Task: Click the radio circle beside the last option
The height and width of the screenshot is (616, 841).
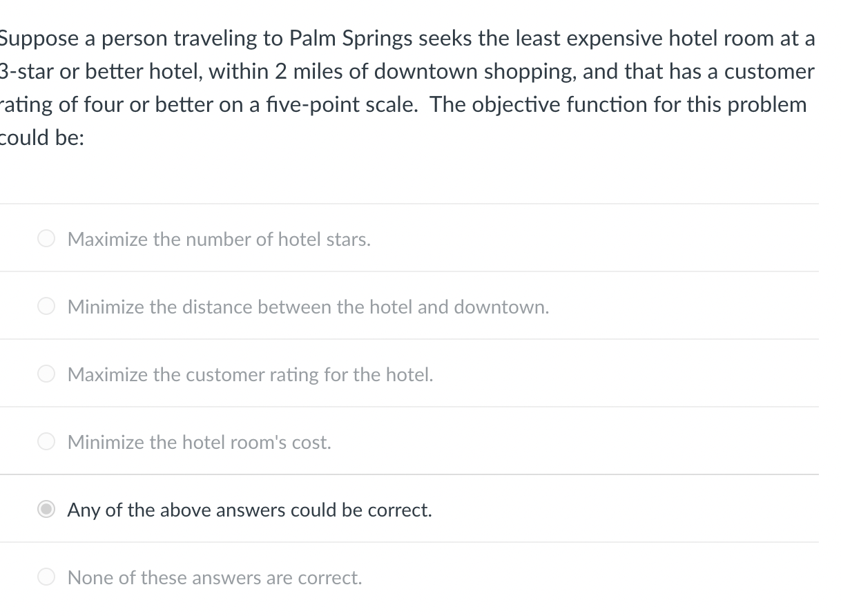Action: pyautogui.click(x=46, y=577)
